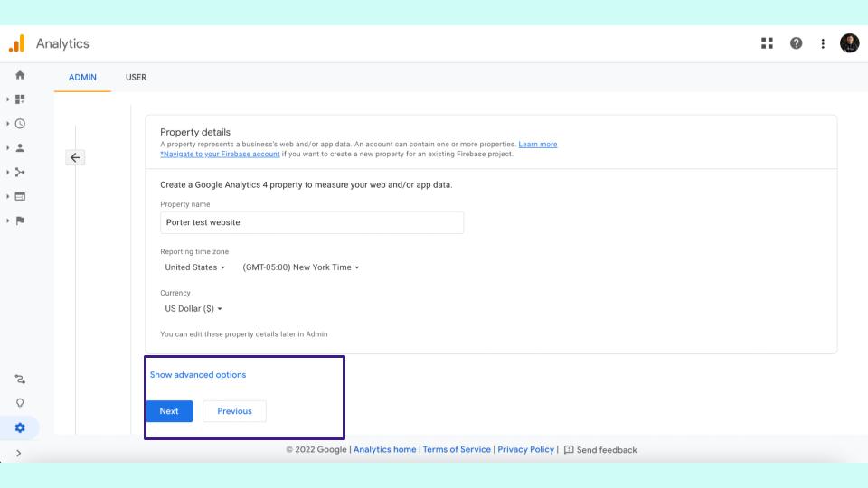Viewport: 868px width, 488px height.
Task: Open the Discover lightbulb icon
Action: click(20, 403)
